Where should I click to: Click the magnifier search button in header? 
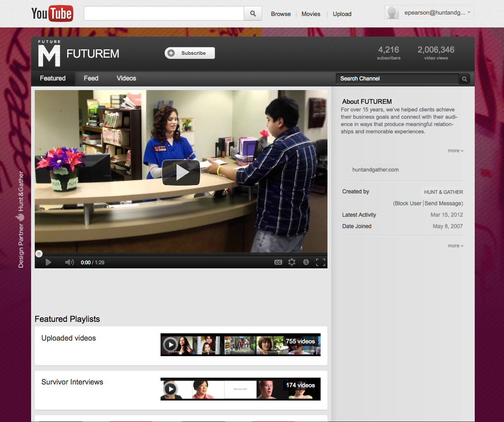[x=253, y=14]
